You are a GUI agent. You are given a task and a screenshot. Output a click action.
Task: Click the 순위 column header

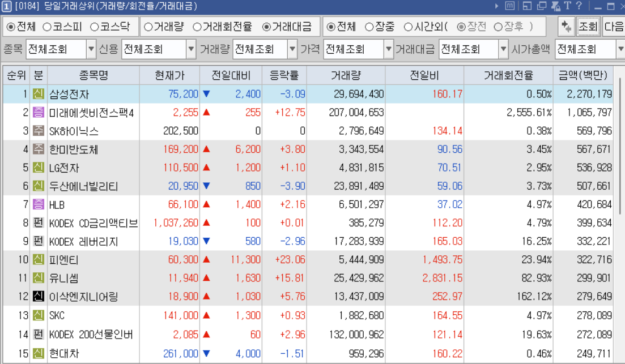tap(16, 75)
